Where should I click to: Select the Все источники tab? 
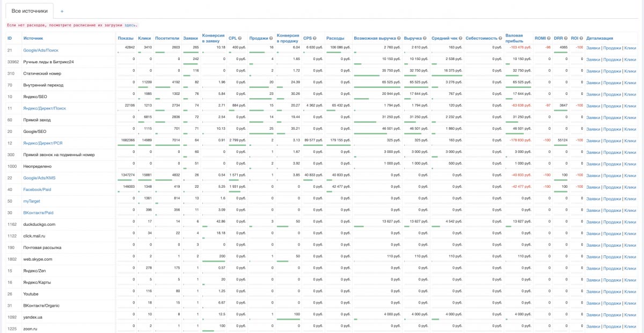click(30, 11)
